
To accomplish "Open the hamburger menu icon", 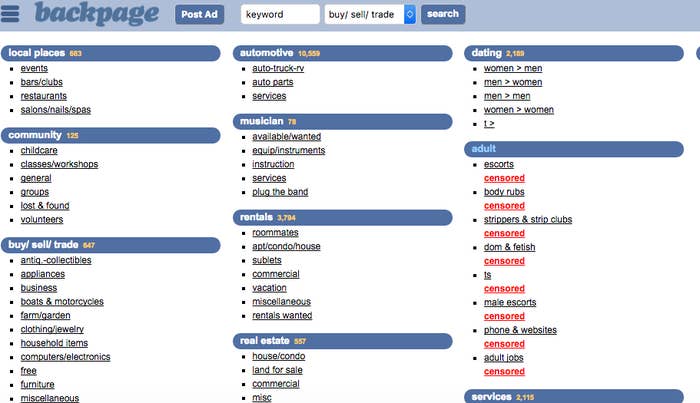I will [x=10, y=13].
